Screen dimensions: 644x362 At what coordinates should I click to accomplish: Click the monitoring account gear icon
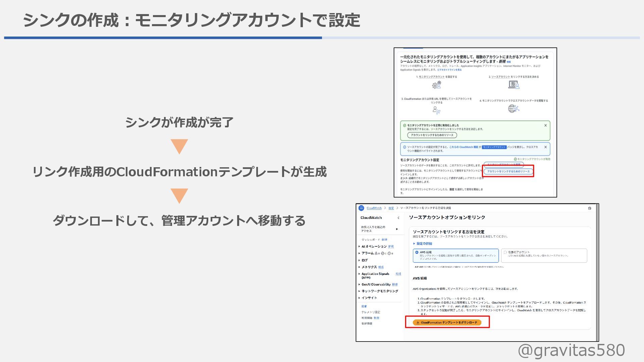click(x=436, y=85)
